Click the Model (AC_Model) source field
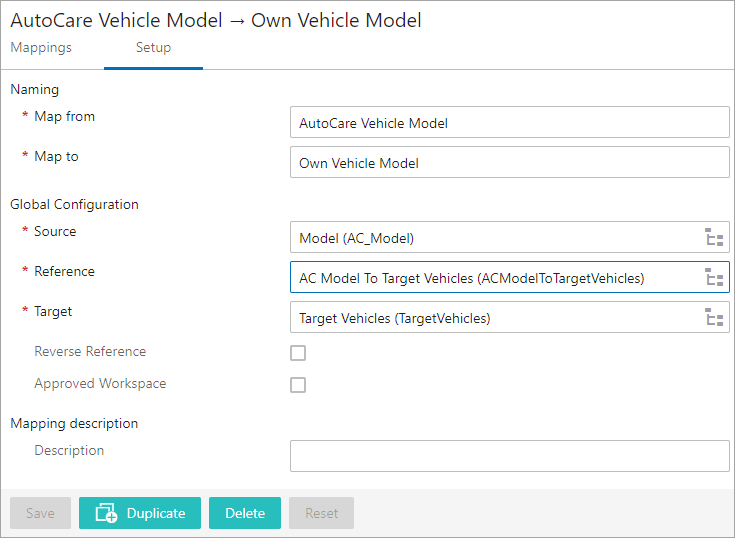Screen dimensions: 735x538 tap(497, 238)
